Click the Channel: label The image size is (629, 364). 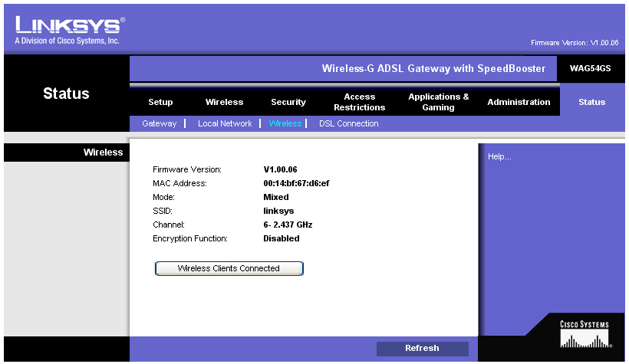pos(169,225)
